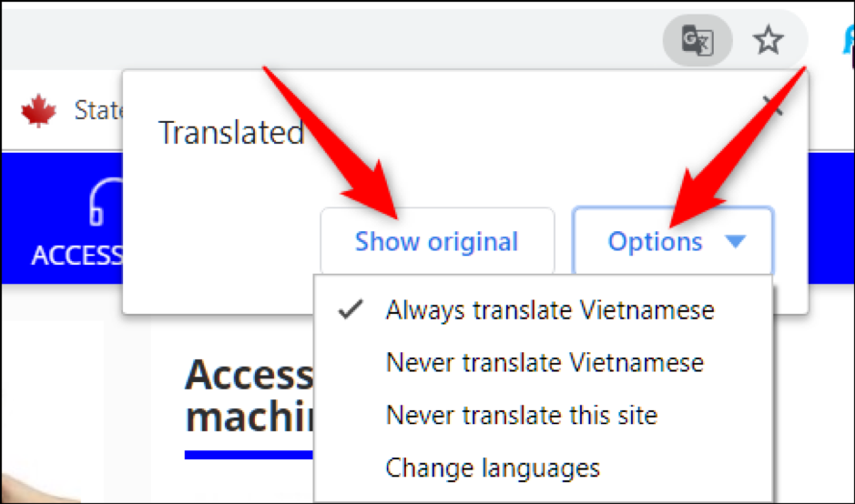This screenshot has height=504, width=855.
Task: Select Change languages option
Action: [493, 468]
